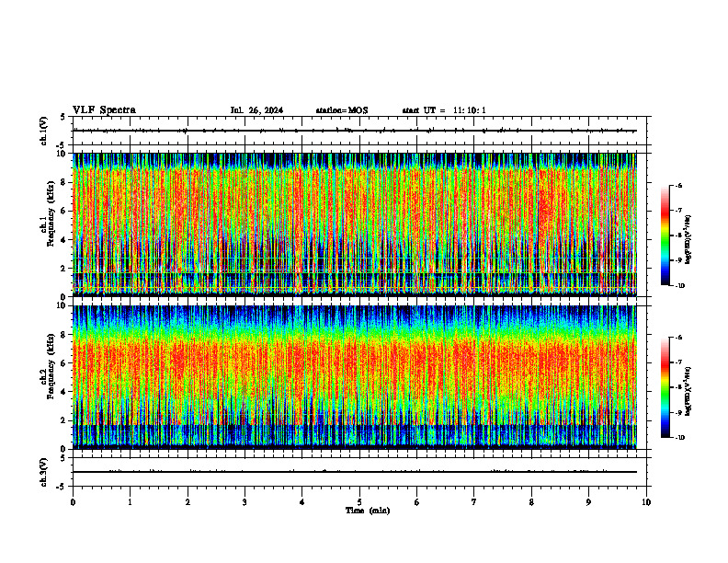Click time axis tick label "3"

point(245,502)
